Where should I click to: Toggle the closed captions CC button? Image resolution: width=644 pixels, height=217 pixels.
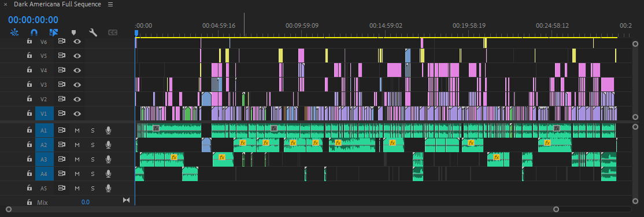[113, 32]
